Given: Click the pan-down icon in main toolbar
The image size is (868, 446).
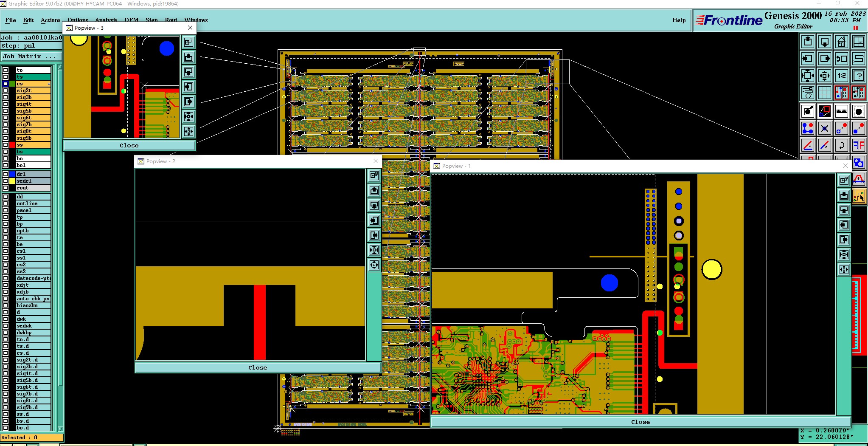Looking at the screenshot, I should point(825,42).
